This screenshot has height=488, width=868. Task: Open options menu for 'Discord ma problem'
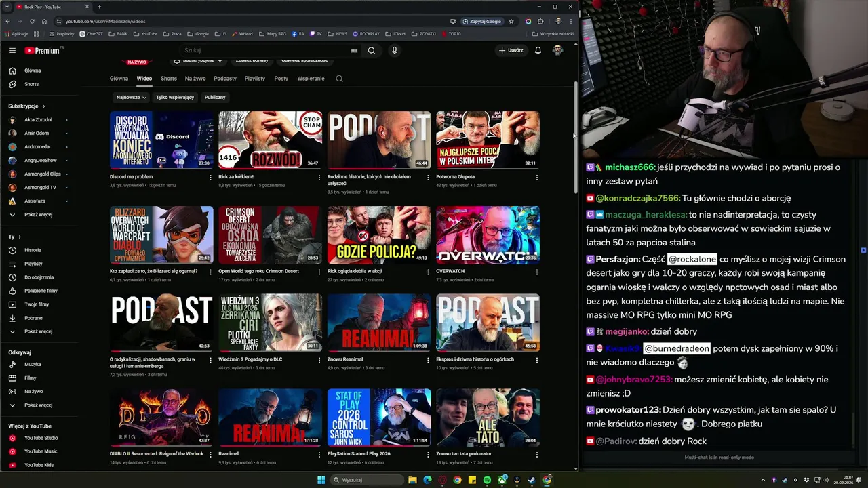coord(210,178)
